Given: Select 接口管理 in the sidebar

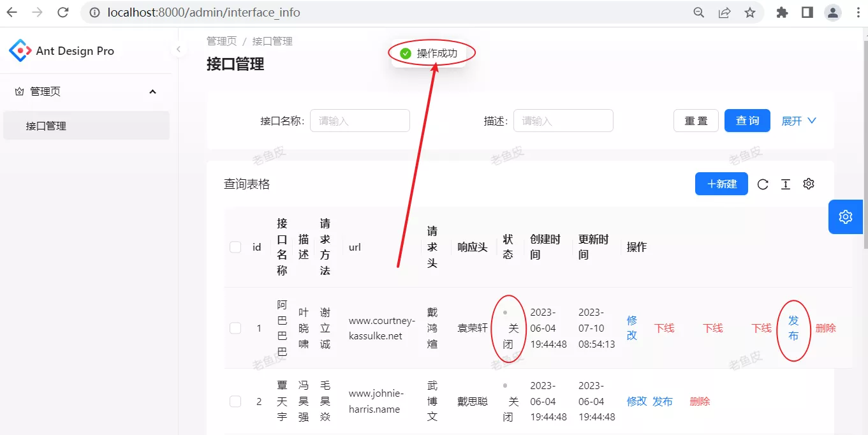Looking at the screenshot, I should [86, 126].
